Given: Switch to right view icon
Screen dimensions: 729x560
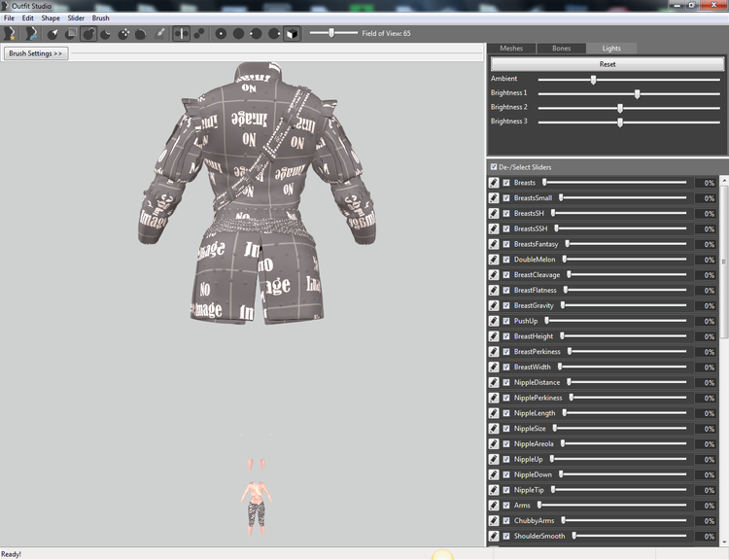Looking at the screenshot, I should coord(274,33).
